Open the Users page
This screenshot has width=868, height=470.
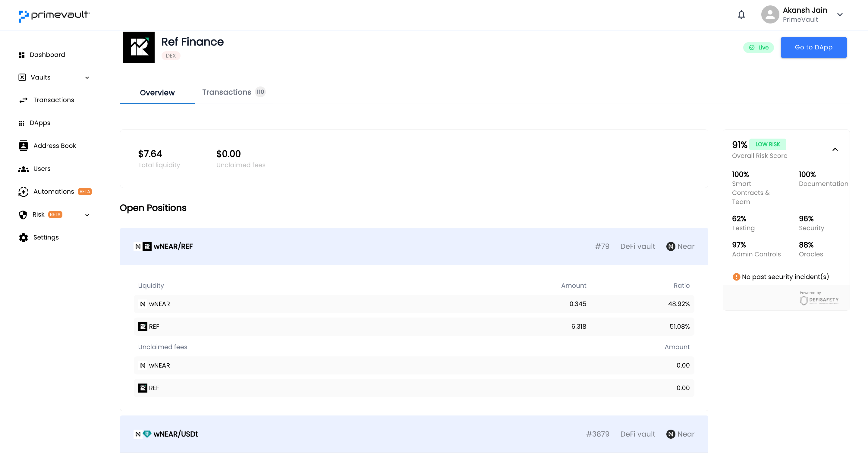(x=35, y=169)
